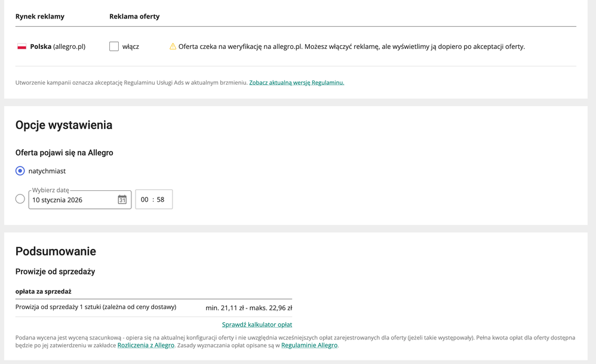
Task: Click the Polish flag icon
Action: 22,47
